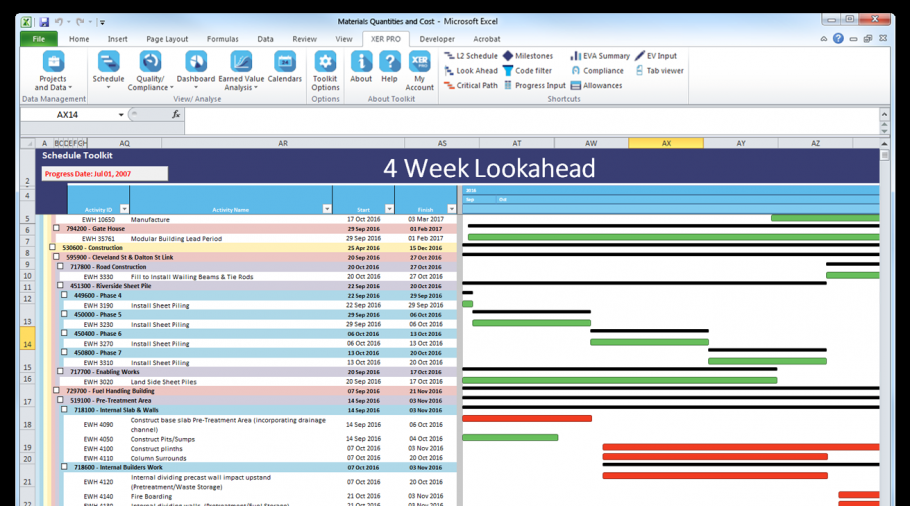Toggle checkbox for 794200 - Gate House

tap(56, 229)
